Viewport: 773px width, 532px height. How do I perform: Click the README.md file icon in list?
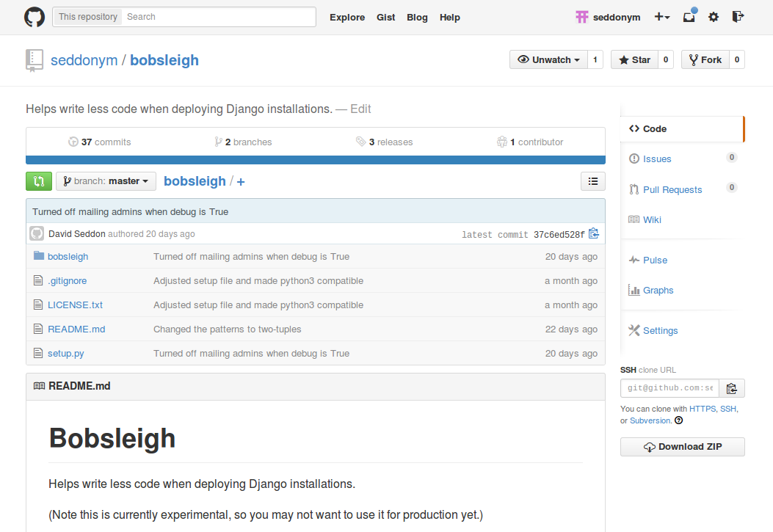pos(38,329)
